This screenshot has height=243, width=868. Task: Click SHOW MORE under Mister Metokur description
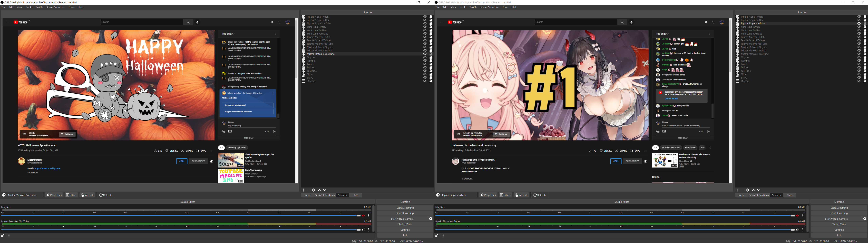tap(33, 173)
